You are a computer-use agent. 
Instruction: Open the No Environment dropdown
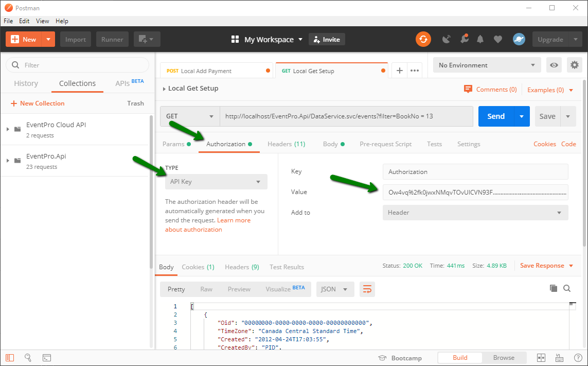[487, 65]
